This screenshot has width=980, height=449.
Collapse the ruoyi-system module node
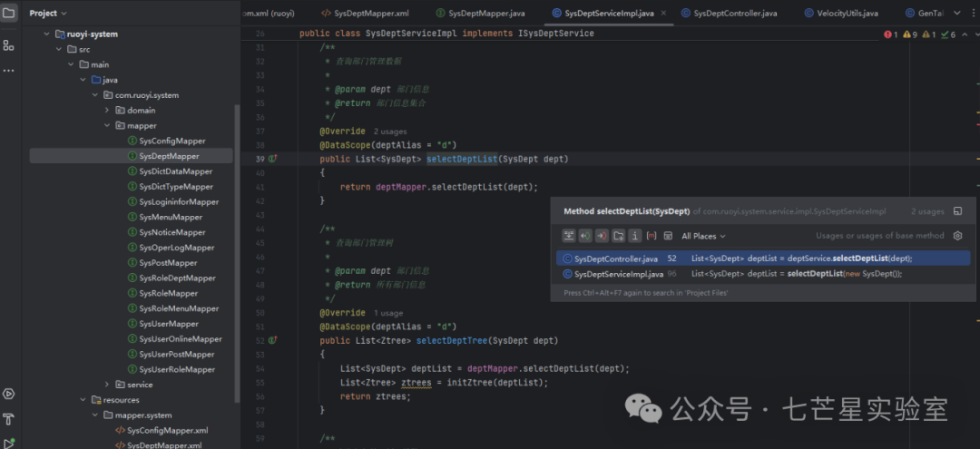(x=46, y=34)
